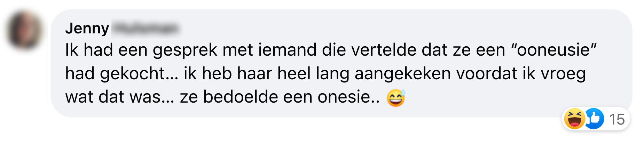Open the laughing Haha reaction icon

(x=574, y=119)
